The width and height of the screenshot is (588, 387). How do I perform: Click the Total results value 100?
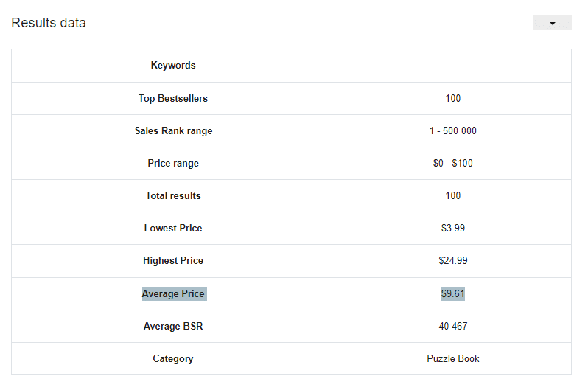[x=452, y=196]
